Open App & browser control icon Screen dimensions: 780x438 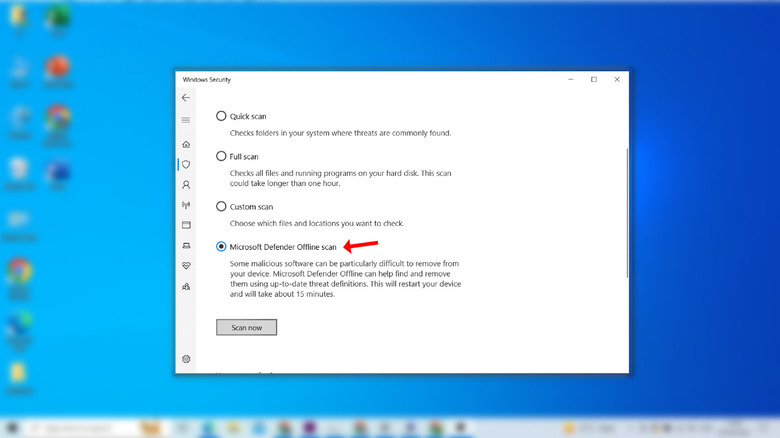tap(186, 225)
